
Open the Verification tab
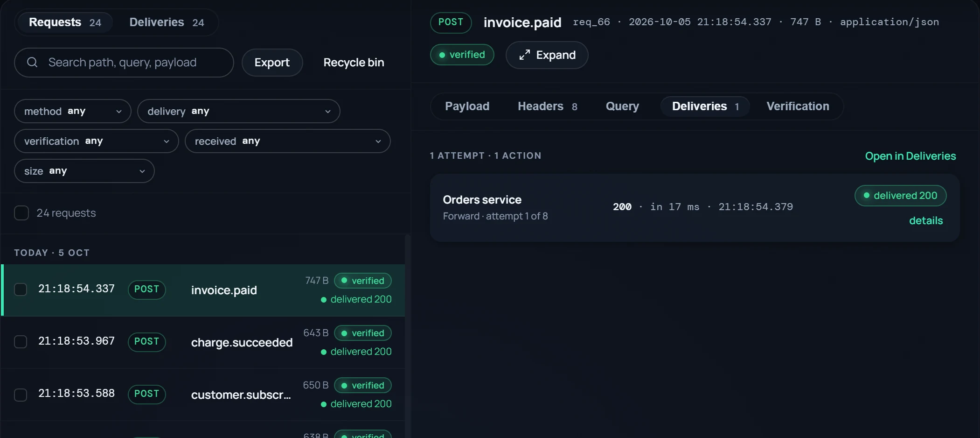798,106
